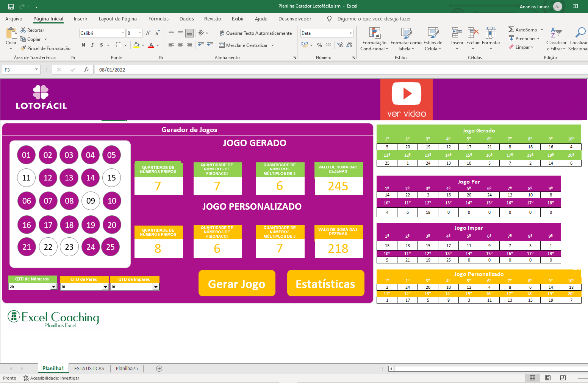588x383 pixels.
Task: Click Recortar cut scissors icon
Action: click(x=23, y=30)
